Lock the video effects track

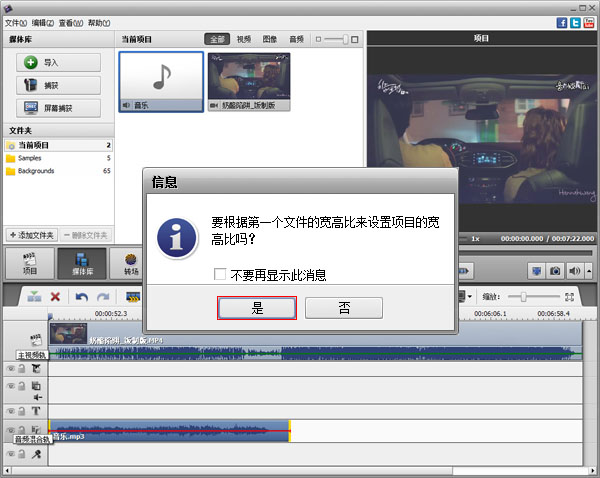(x=22, y=369)
